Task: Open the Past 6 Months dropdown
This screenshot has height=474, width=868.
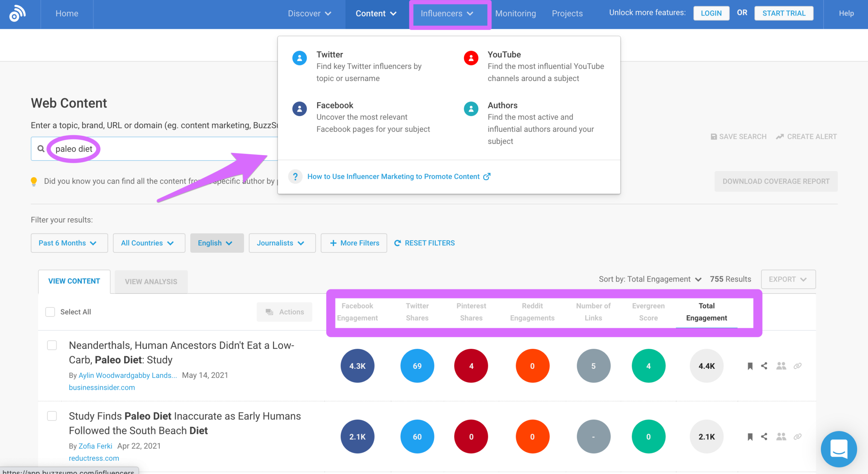Action: click(x=69, y=243)
